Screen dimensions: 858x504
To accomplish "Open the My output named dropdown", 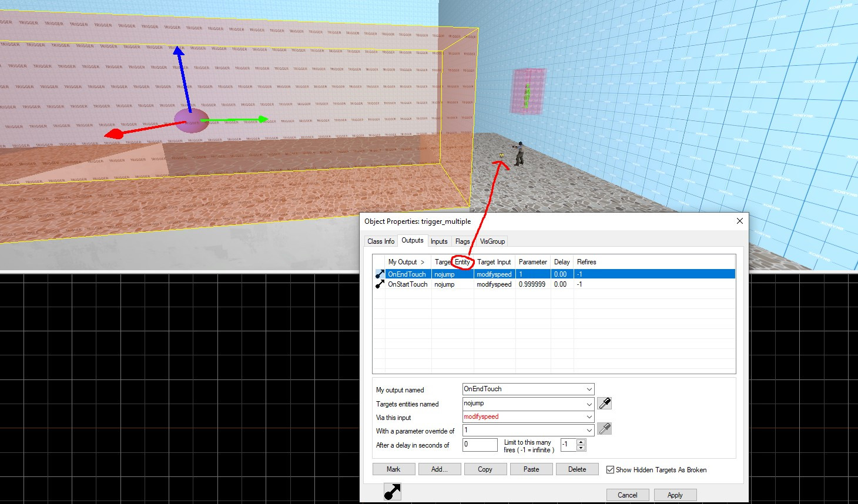I will (x=588, y=388).
